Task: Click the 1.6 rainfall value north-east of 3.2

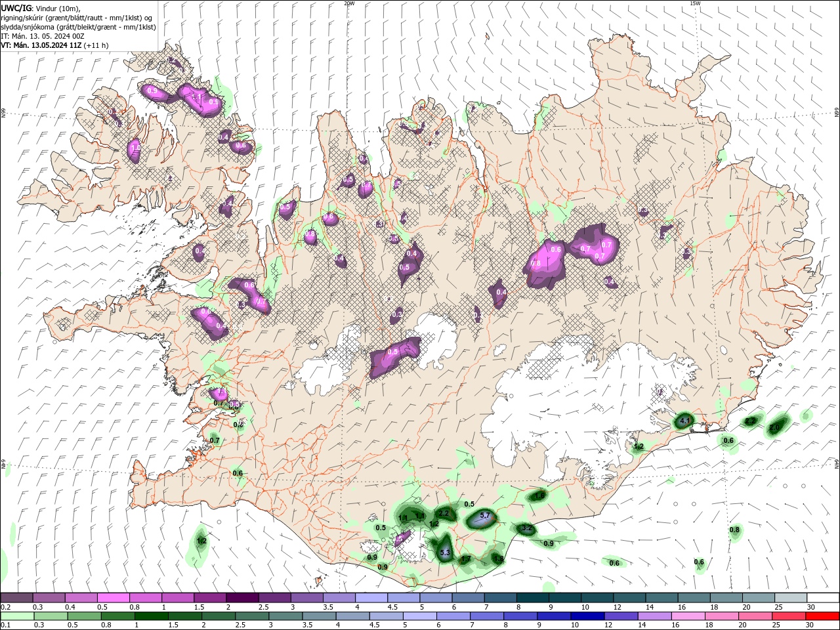Action: (x=539, y=496)
